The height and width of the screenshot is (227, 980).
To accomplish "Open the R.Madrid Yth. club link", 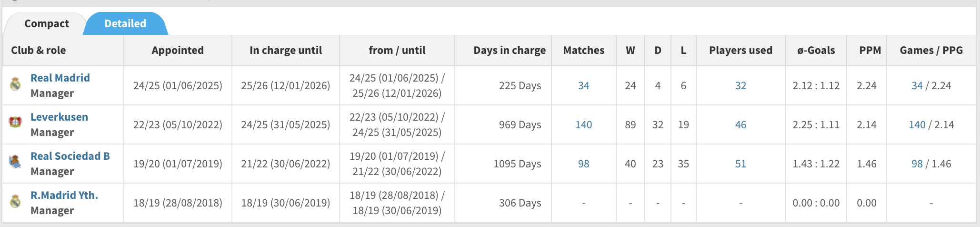I will pyautogui.click(x=64, y=195).
